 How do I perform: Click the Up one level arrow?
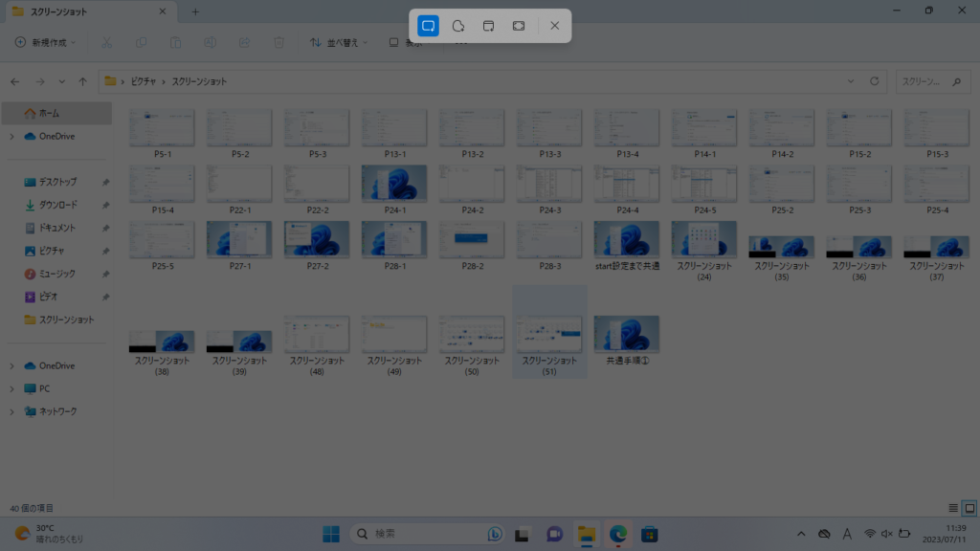point(83,81)
